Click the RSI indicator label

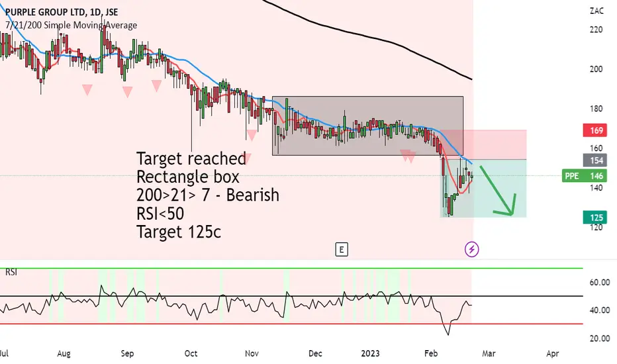(11, 272)
